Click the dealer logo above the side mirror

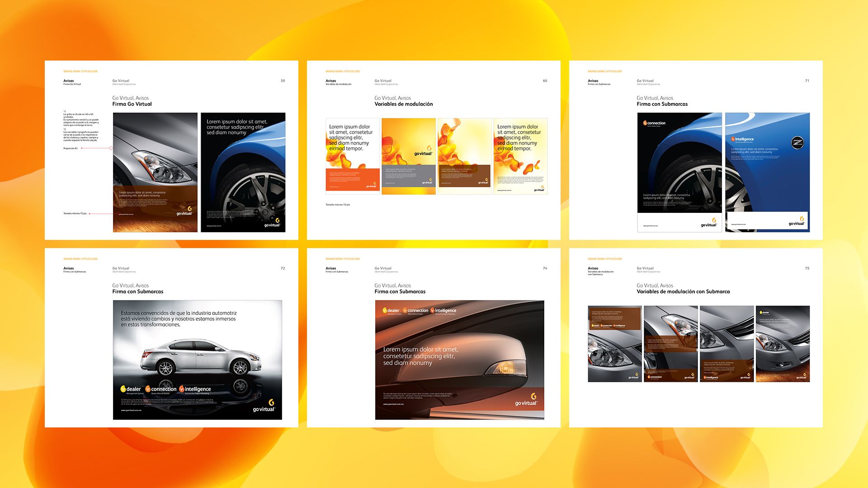[x=392, y=310]
